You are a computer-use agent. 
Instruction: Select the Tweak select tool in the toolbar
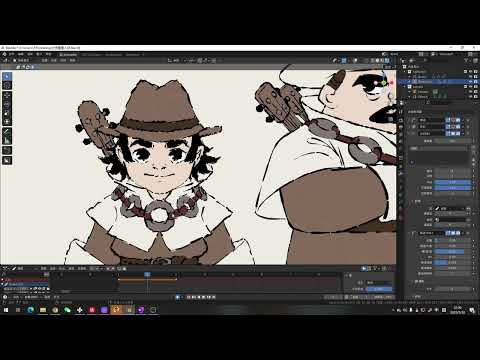[x=7, y=76]
